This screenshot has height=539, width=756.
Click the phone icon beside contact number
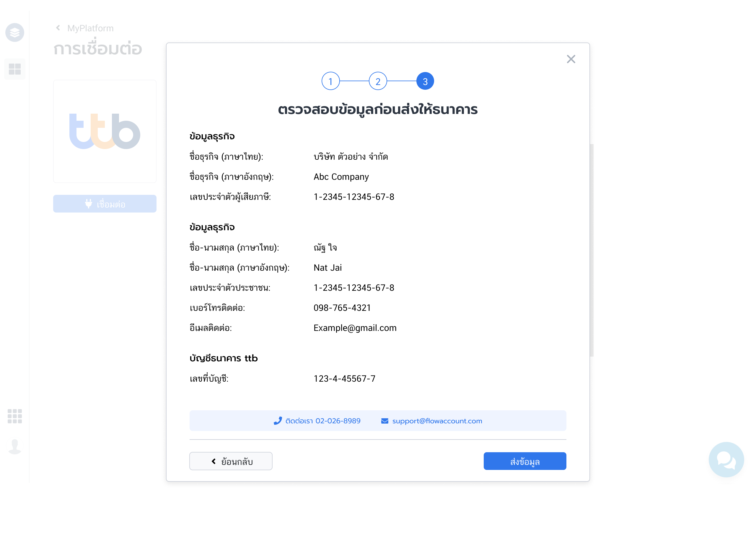point(278,421)
